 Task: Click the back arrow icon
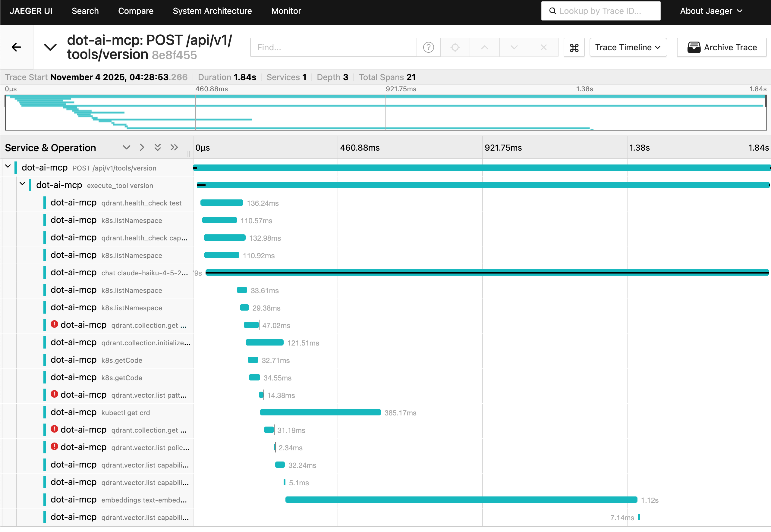[x=16, y=47]
